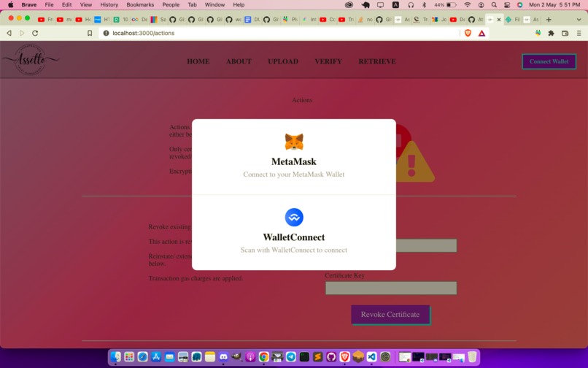Open Brave Rewards triangle icon

coord(481,33)
